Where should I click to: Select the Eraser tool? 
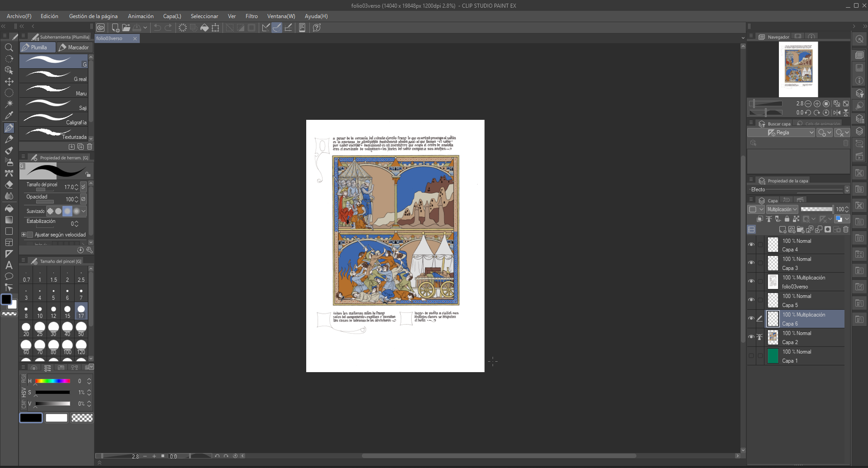click(x=9, y=184)
